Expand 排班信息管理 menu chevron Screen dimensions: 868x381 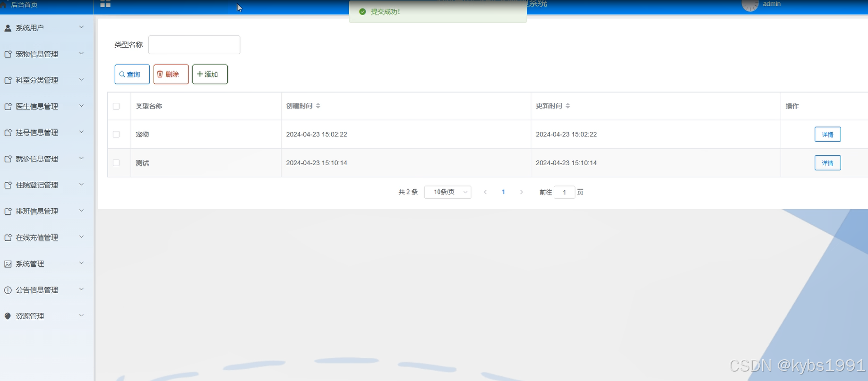coord(81,211)
